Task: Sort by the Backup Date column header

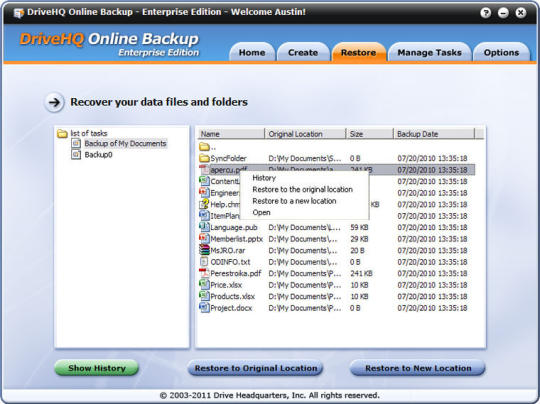Action: point(434,134)
